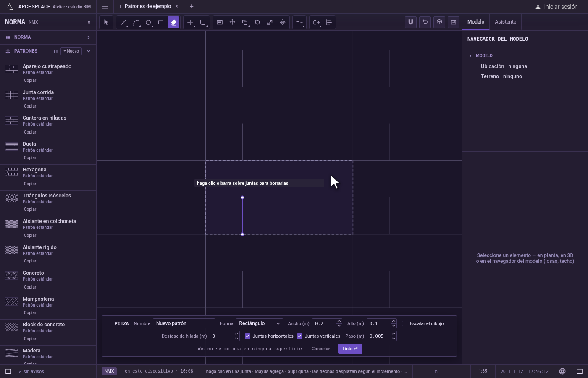Click the mirror tool icon
Viewport: 588px width, 378px height.
click(x=283, y=22)
